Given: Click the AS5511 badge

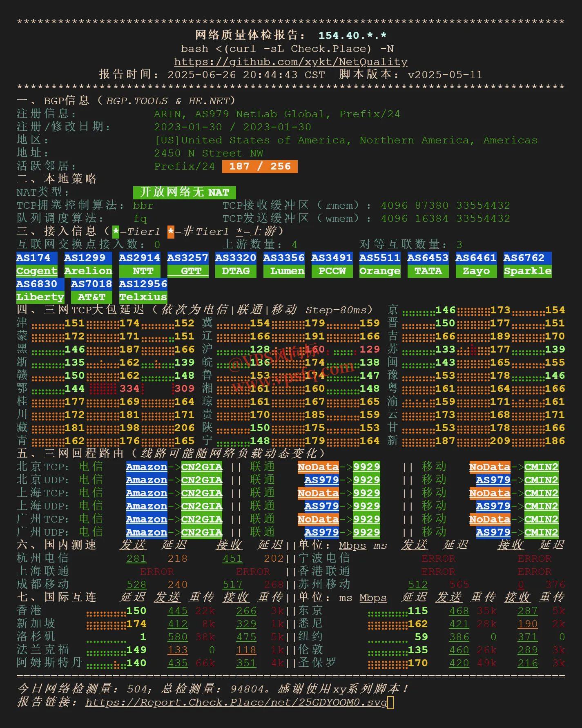Looking at the screenshot, I should [380, 258].
